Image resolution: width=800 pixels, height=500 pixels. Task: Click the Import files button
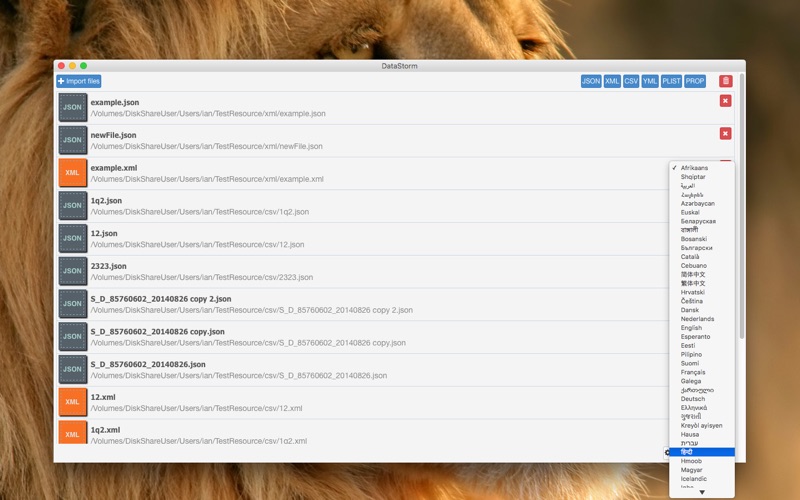tap(79, 81)
